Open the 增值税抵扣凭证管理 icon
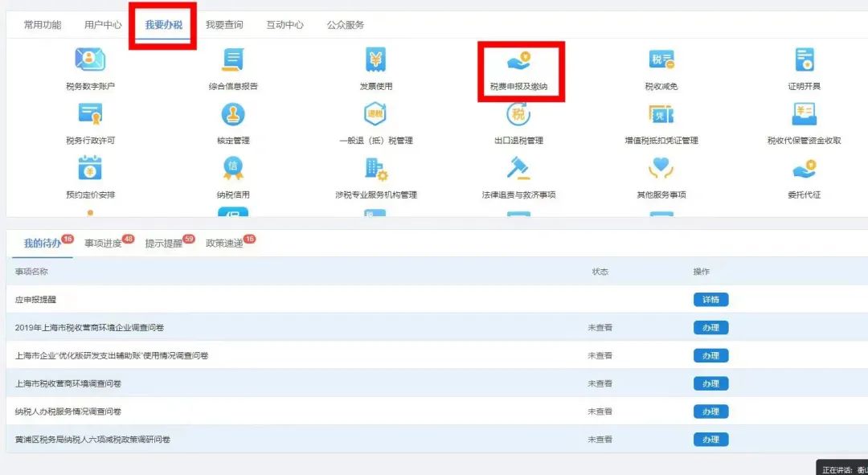 [661, 116]
